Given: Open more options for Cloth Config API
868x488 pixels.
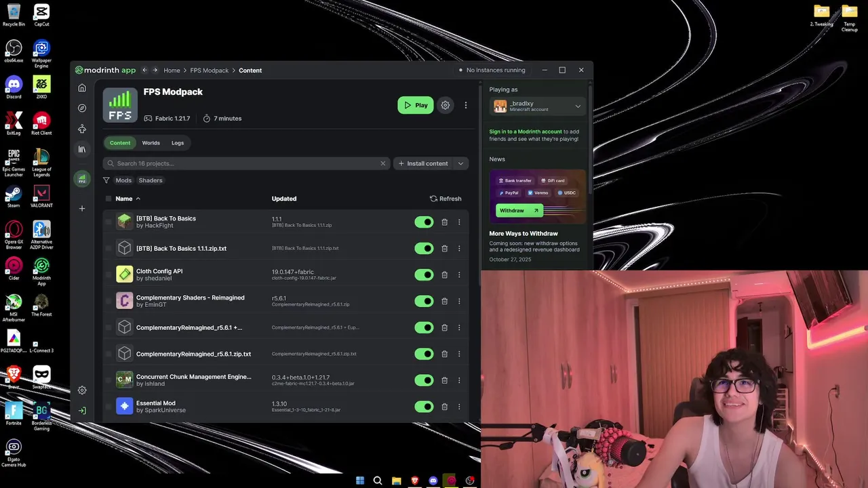Looking at the screenshot, I should 459,274.
